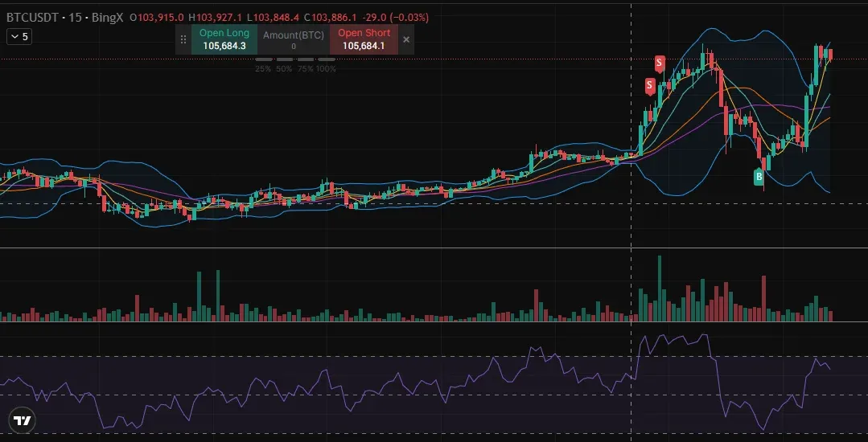Screen dimensions: 868x442
Task: Select the high value H103,927.1
Action: coord(215,17)
